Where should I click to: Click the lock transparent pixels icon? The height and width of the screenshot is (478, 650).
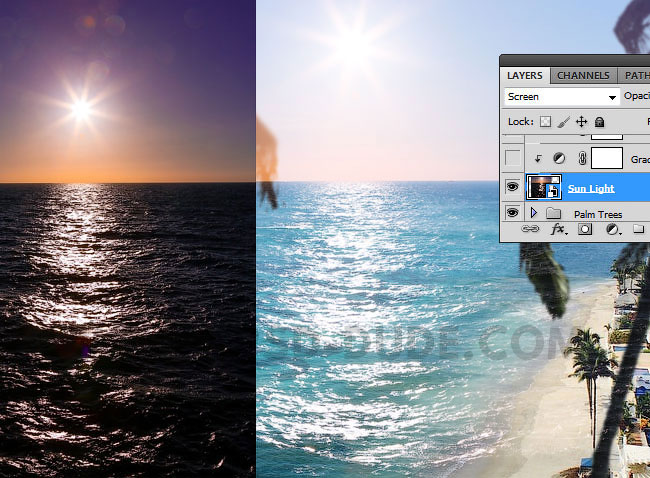tap(545, 122)
